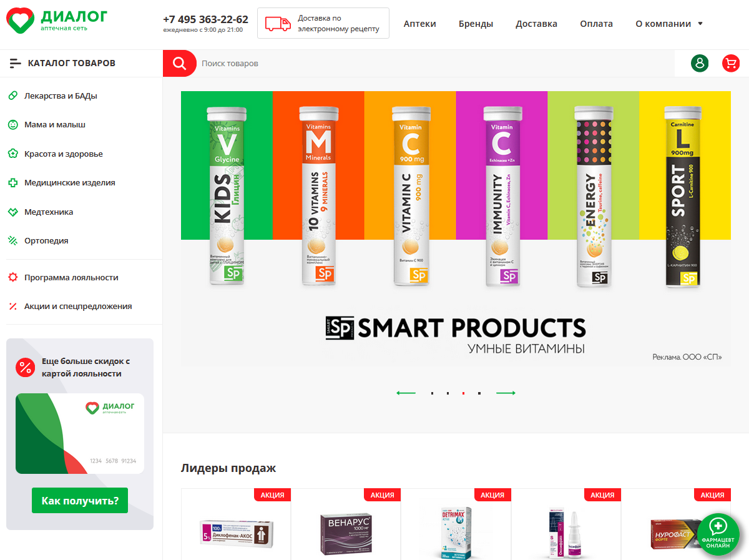Select the last carousel dot indicator
The image size is (749, 560).
(x=479, y=393)
